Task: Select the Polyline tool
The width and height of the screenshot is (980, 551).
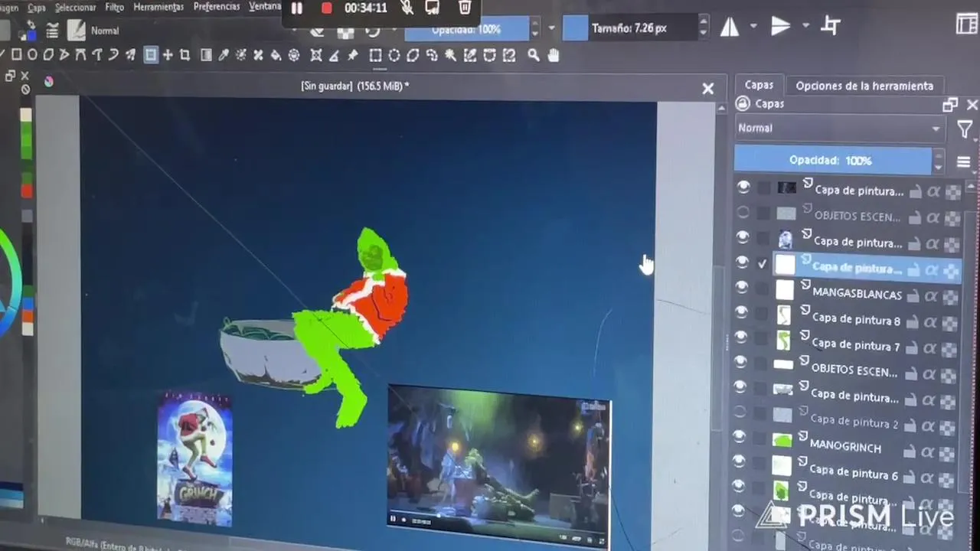Action: pos(64,55)
